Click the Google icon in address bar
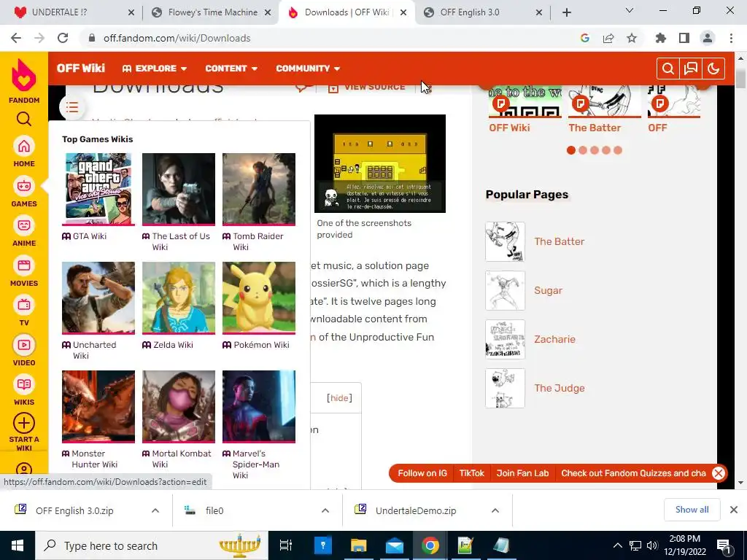Image resolution: width=747 pixels, height=560 pixels. 585,38
